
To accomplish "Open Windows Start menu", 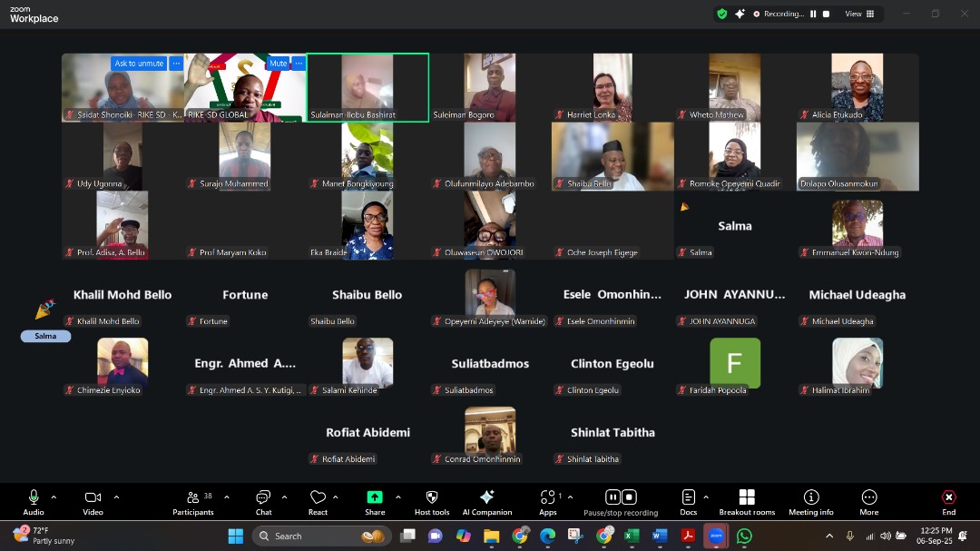I will [236, 536].
